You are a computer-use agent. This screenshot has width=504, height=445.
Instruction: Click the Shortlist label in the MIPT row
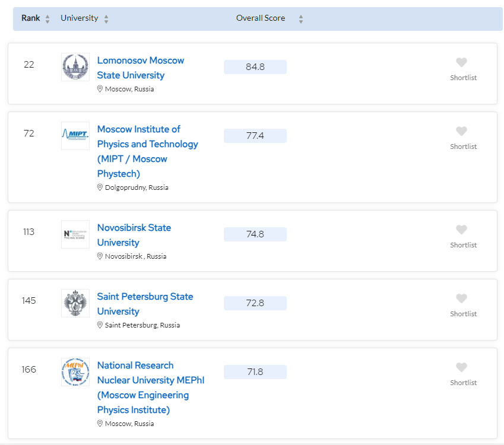click(x=463, y=147)
